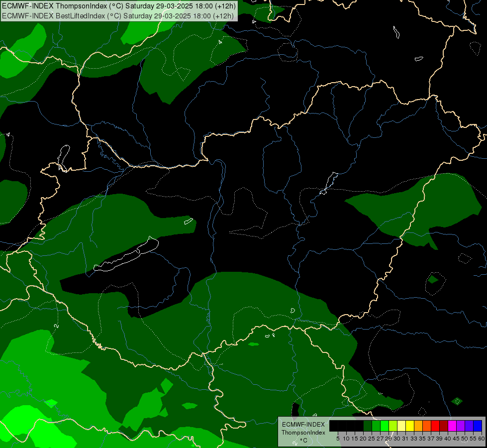
Task: Click the legend scale value "5"
Action: [x=338, y=439]
